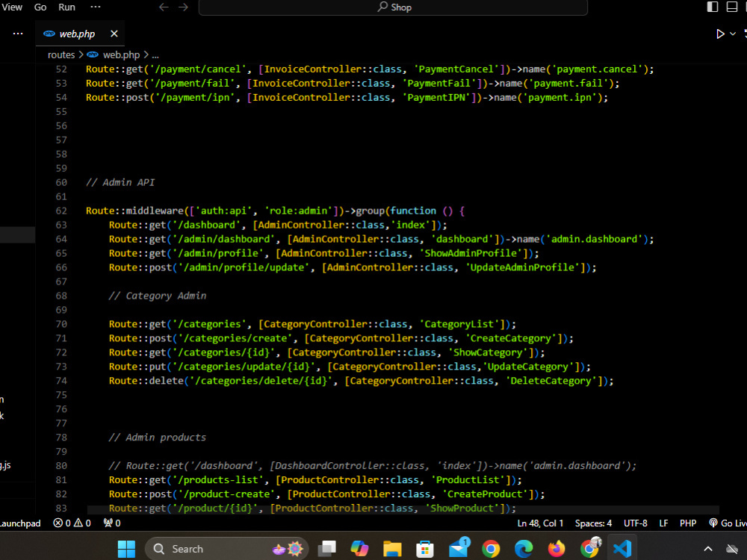Click the Shop command center search box
This screenshot has width=747, height=560.
click(x=393, y=7)
